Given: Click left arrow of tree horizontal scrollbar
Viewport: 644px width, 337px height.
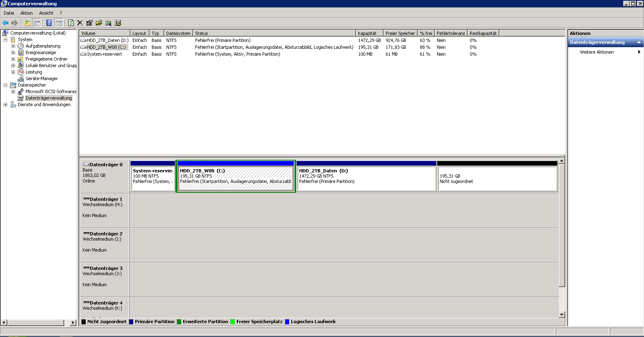Looking at the screenshot, I should (x=4, y=322).
